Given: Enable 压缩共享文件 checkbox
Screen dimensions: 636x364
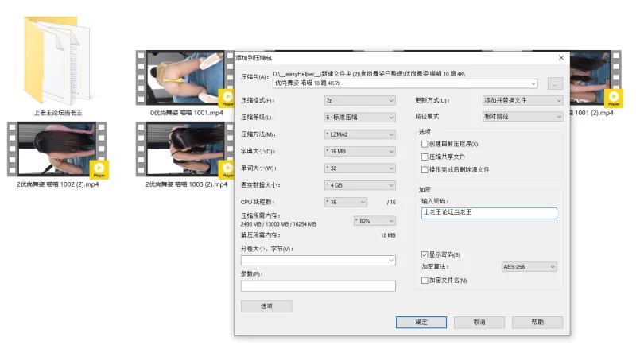Looking at the screenshot, I should [x=425, y=157].
